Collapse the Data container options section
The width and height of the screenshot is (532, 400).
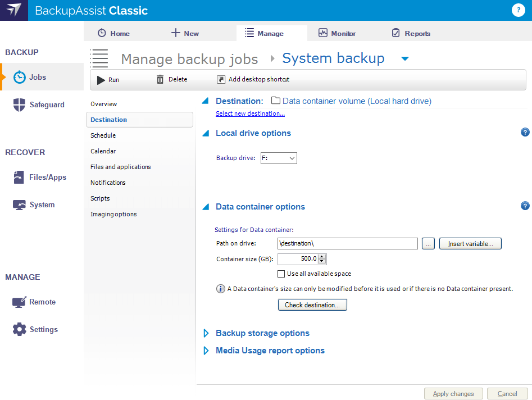coord(206,207)
